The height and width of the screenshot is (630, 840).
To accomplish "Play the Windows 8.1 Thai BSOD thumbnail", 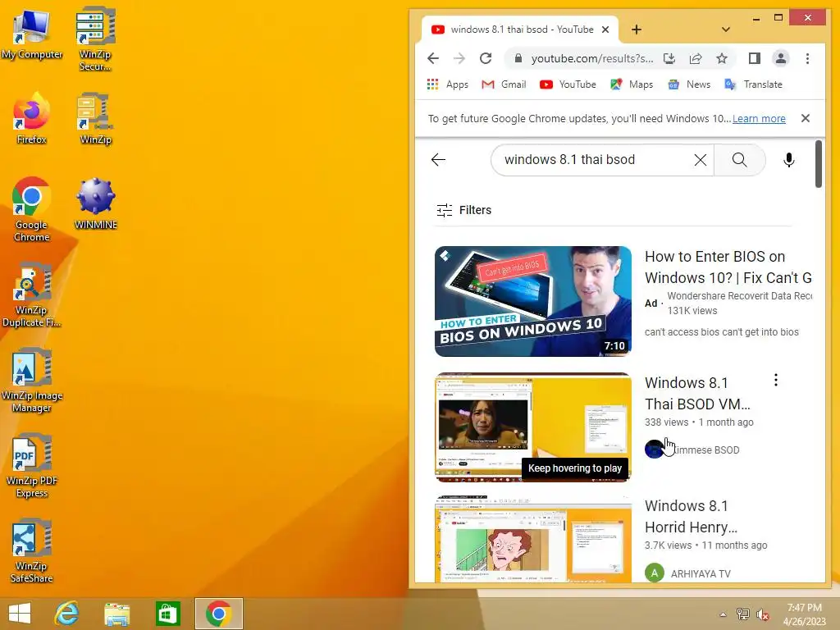I will point(533,427).
